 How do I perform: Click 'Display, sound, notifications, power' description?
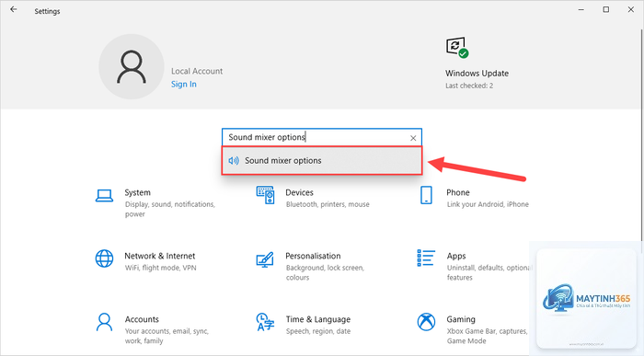(170, 209)
